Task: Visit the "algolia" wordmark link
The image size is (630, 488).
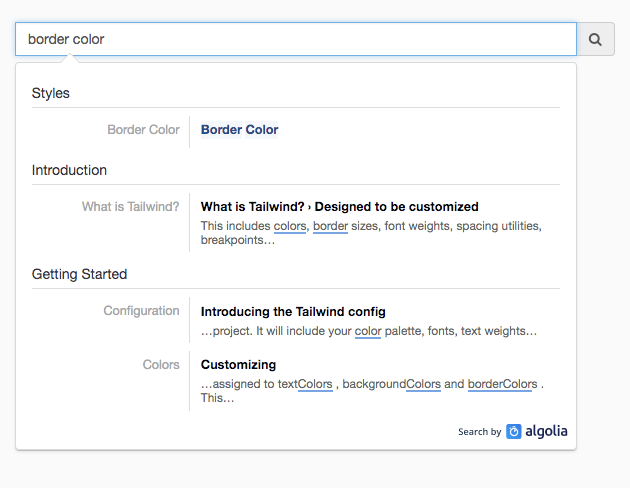Action: (547, 432)
